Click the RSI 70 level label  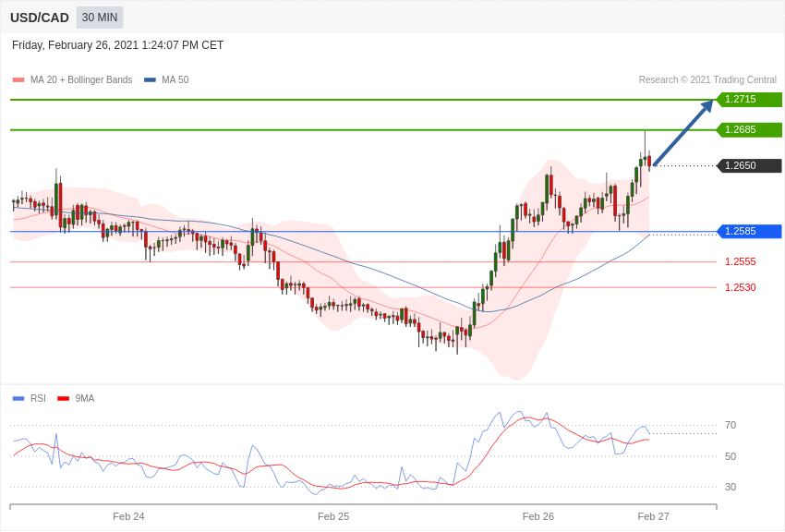(x=731, y=425)
